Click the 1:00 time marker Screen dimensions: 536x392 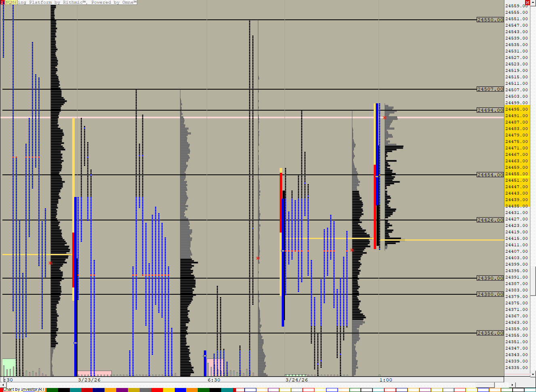point(385,380)
